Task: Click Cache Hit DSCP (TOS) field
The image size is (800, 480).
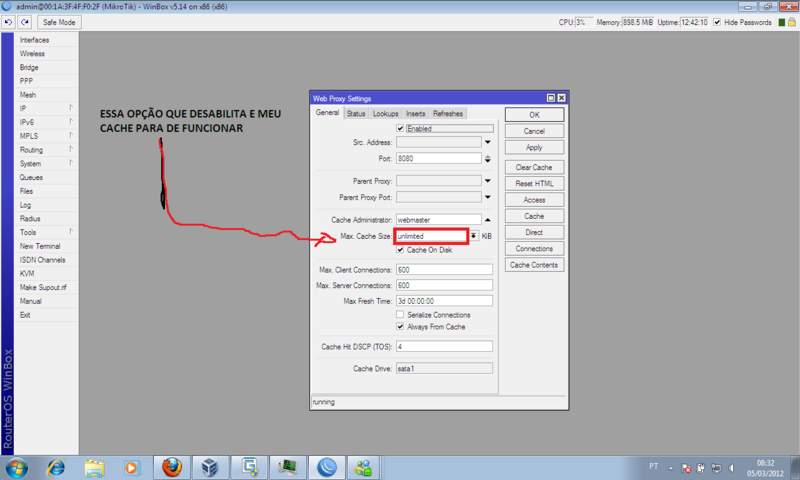Action: point(444,347)
